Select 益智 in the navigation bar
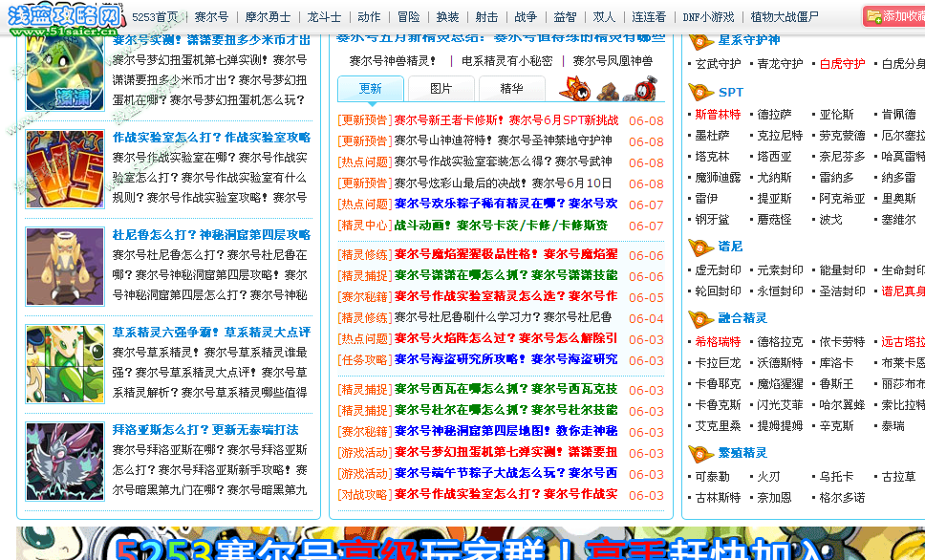This screenshot has height=560, width=925. pos(565,17)
